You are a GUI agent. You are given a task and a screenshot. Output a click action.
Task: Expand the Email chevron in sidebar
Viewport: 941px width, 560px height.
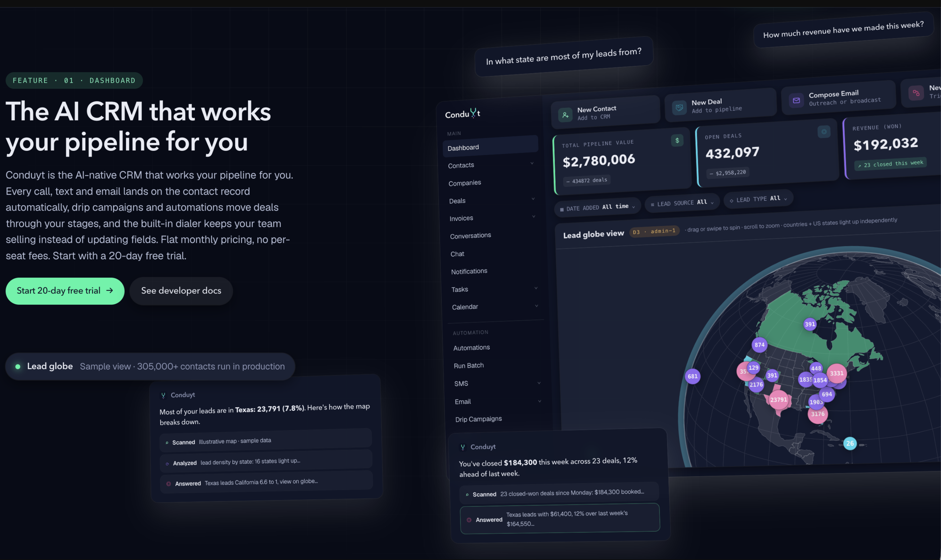pos(540,401)
